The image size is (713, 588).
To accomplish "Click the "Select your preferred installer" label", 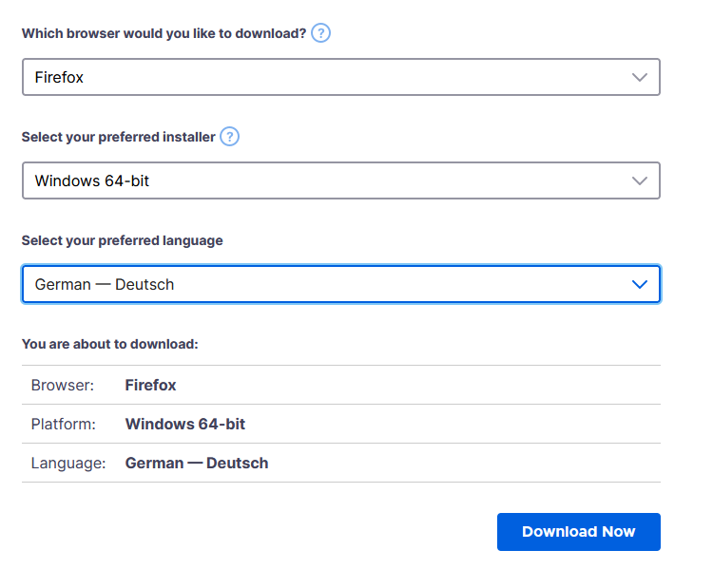I will coord(118,137).
